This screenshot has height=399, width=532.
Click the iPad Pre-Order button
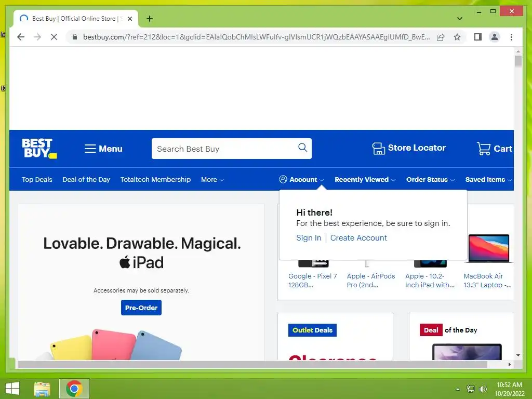[x=141, y=308]
